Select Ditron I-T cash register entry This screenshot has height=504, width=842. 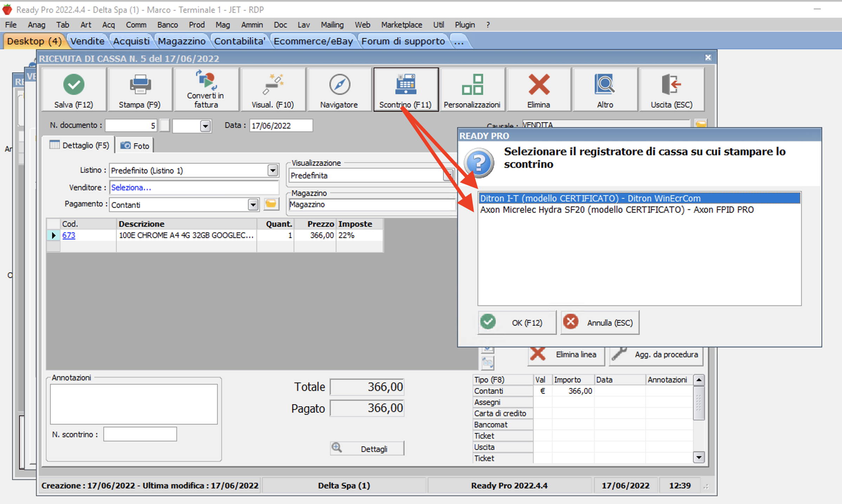pos(639,198)
